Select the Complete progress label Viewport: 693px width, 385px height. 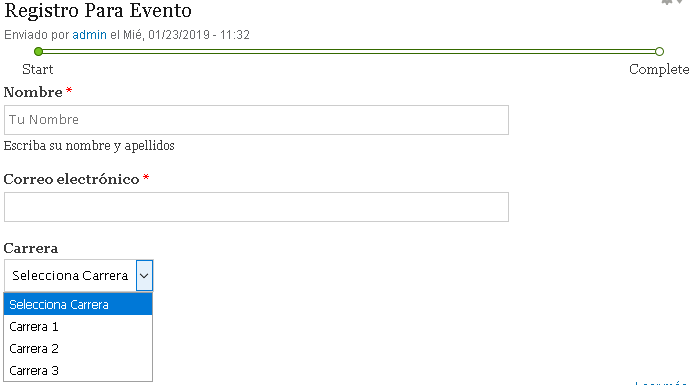coord(659,69)
